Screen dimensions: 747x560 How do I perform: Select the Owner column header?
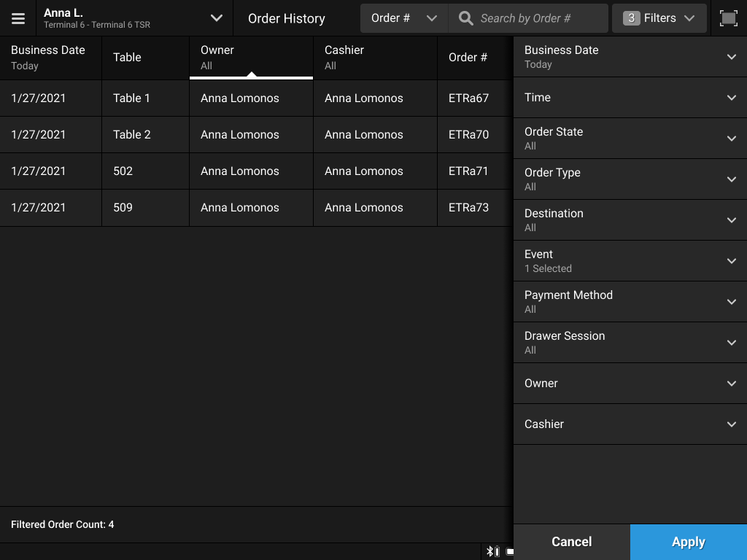tap(251, 56)
